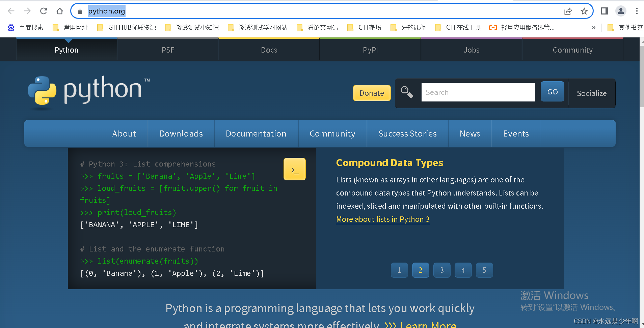
Task: Open the Chrome three-dot menu
Action: pyautogui.click(x=637, y=11)
